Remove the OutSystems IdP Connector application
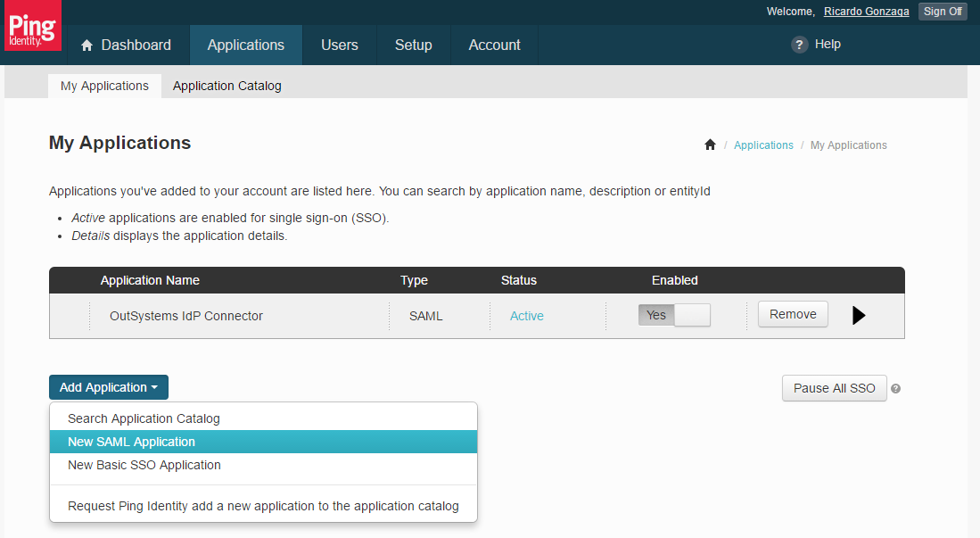Image resolution: width=980 pixels, height=538 pixels. pyautogui.click(x=792, y=314)
